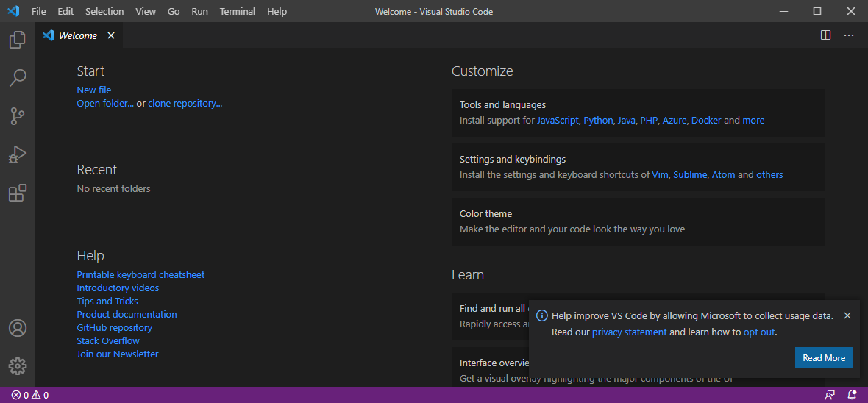The width and height of the screenshot is (868, 403).
Task: Open the Run and Debug view
Action: (x=17, y=154)
